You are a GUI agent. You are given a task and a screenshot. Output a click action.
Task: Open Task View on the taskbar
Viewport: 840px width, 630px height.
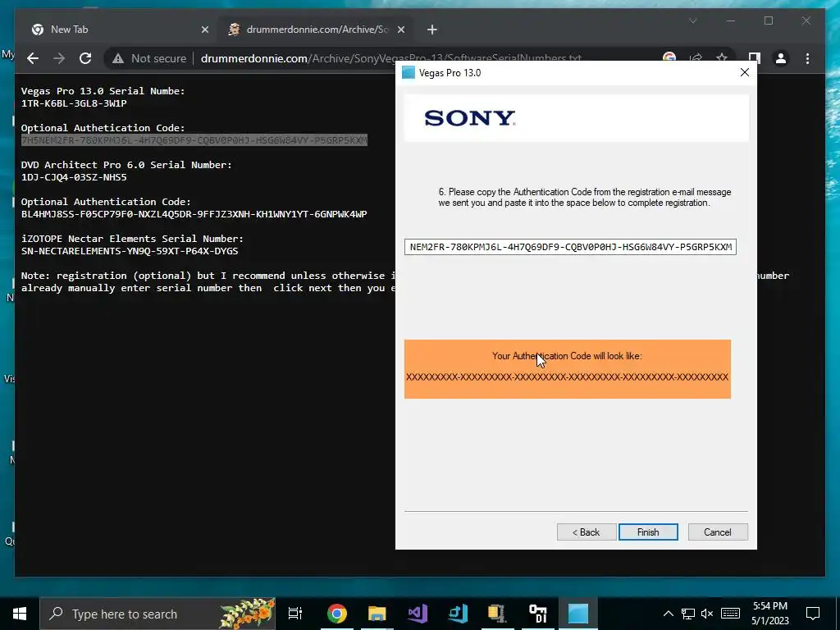point(295,614)
